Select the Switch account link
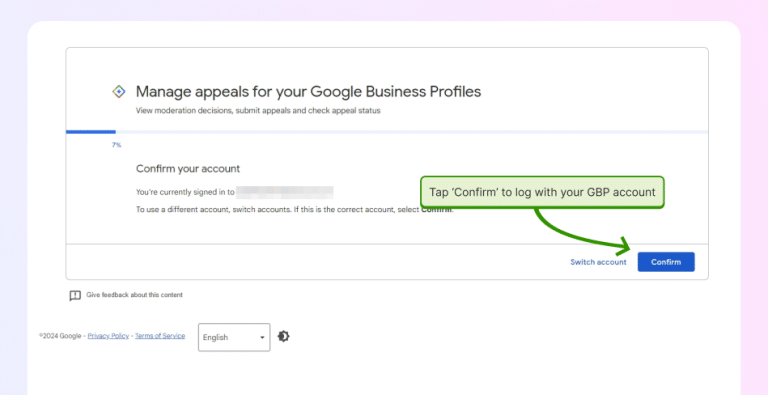The height and width of the screenshot is (395, 768). 598,262
